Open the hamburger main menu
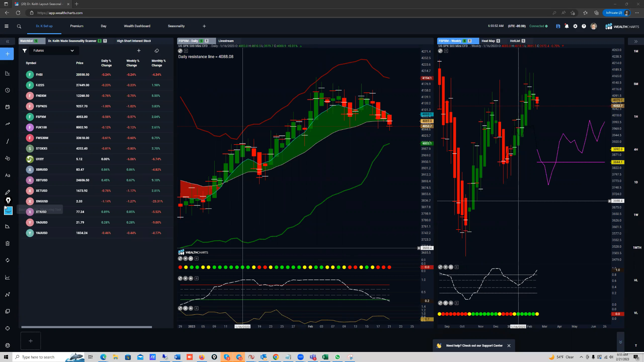The image size is (644, 362). 6,26
